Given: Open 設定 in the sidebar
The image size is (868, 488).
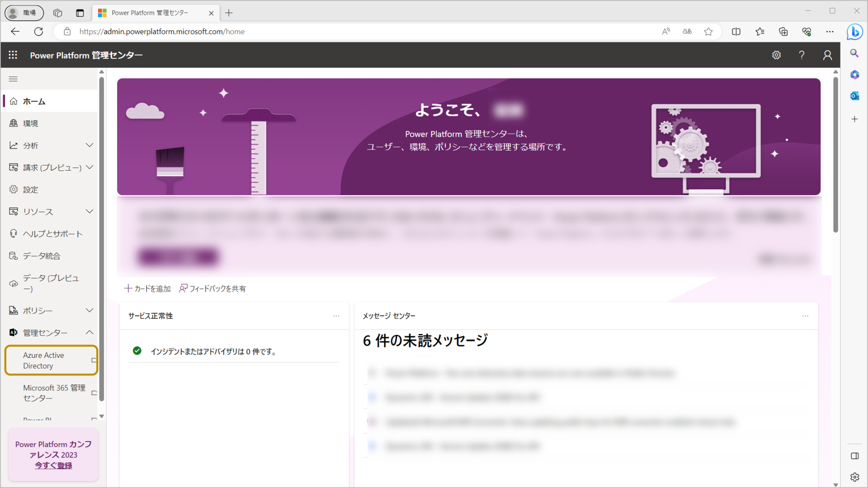Looking at the screenshot, I should point(50,190).
